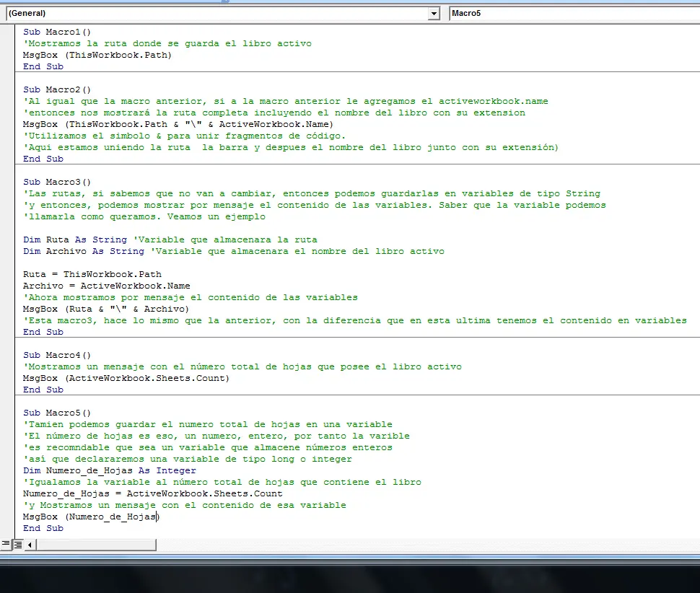Click 'Dim Numero_de_Hojas As Integer' line
The height and width of the screenshot is (593, 700).
click(110, 471)
